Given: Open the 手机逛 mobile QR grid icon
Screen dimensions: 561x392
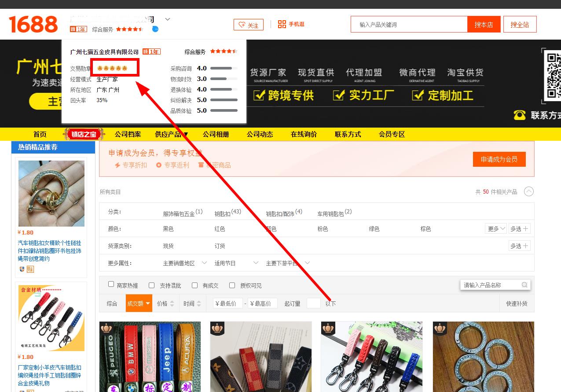Looking at the screenshot, I should pyautogui.click(x=282, y=24).
